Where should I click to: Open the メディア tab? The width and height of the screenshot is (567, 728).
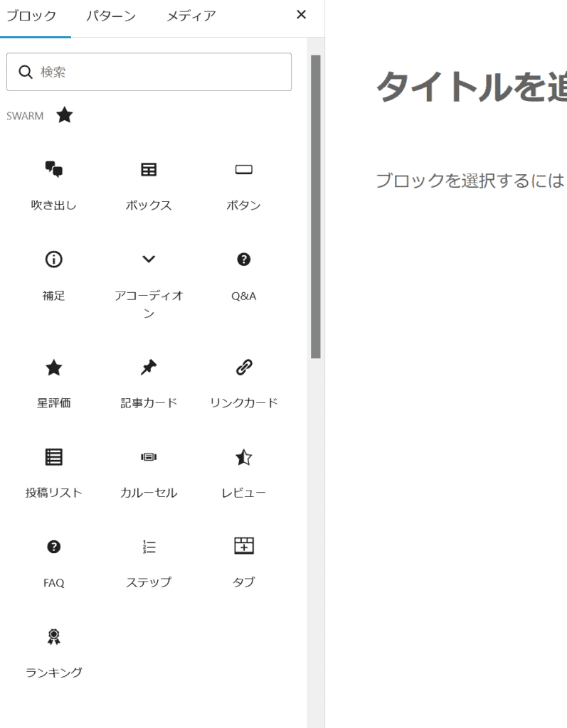(x=191, y=16)
